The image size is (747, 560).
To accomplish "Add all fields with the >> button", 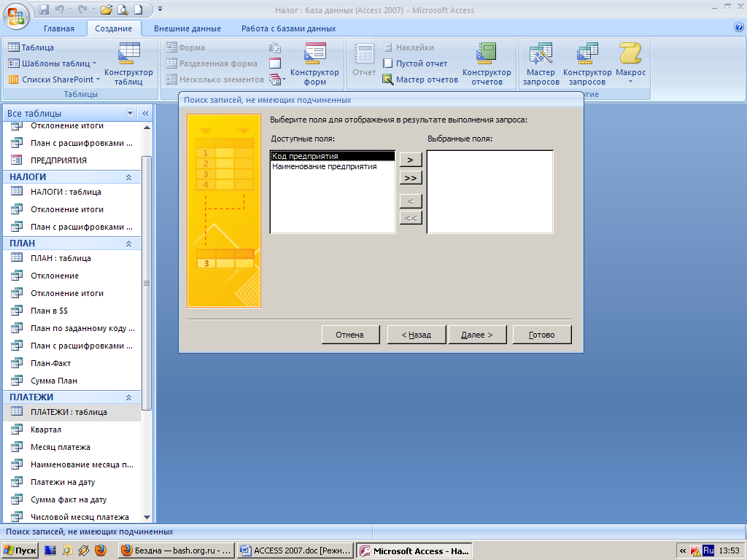I will pos(411,178).
